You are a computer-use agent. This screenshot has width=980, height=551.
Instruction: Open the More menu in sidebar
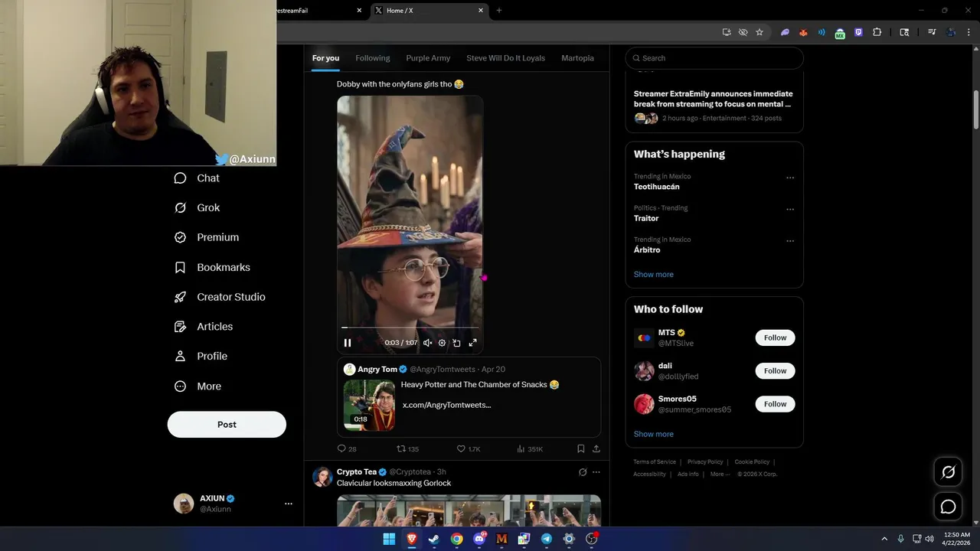tap(198, 386)
